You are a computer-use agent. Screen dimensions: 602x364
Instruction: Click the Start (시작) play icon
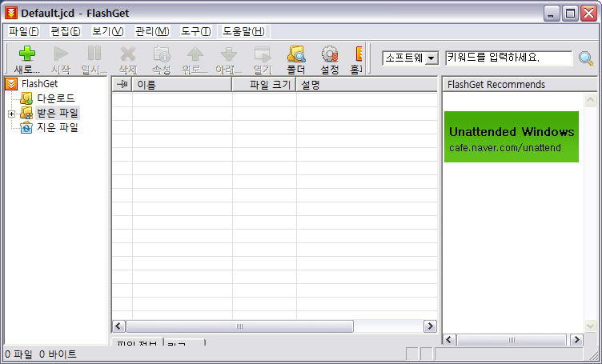tap(61, 54)
